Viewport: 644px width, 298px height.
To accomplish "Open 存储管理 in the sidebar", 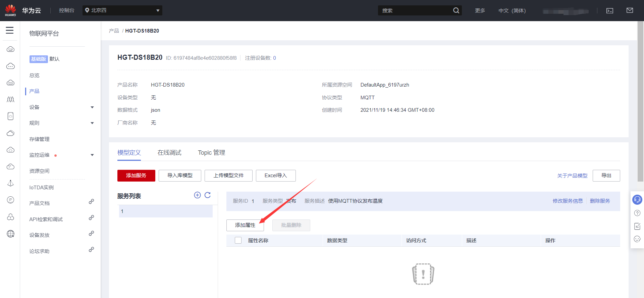I will (39, 139).
